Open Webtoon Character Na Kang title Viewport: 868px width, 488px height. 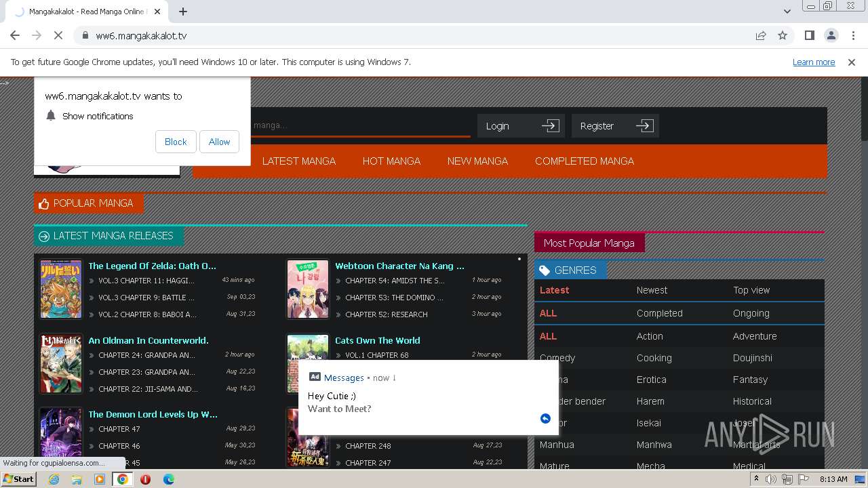(x=399, y=266)
